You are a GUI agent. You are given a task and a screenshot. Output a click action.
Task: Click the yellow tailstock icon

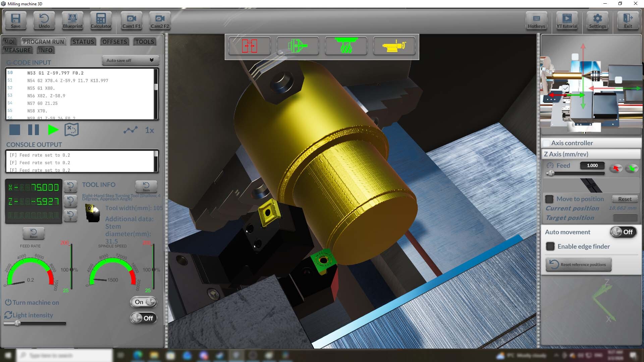point(394,46)
